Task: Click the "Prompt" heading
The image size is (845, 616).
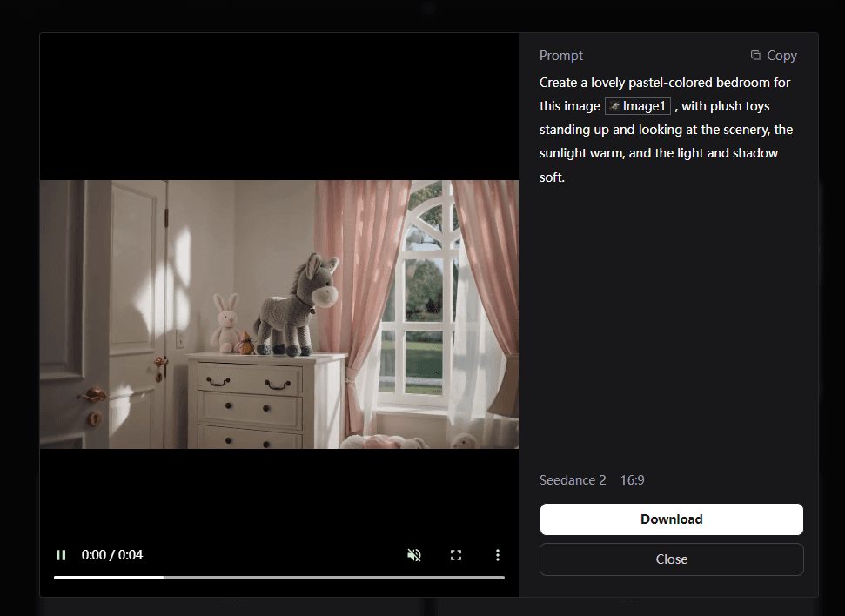Action: 561,56
